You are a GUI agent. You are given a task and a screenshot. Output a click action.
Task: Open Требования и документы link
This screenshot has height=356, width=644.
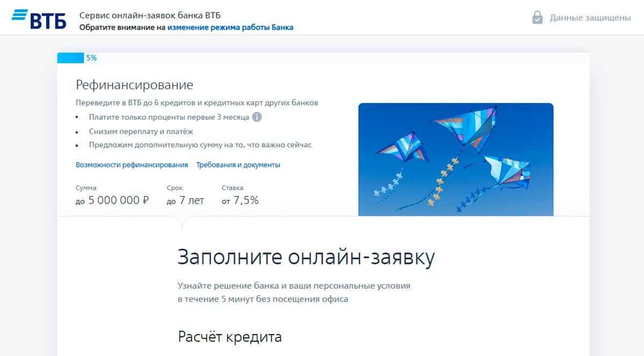tap(238, 165)
